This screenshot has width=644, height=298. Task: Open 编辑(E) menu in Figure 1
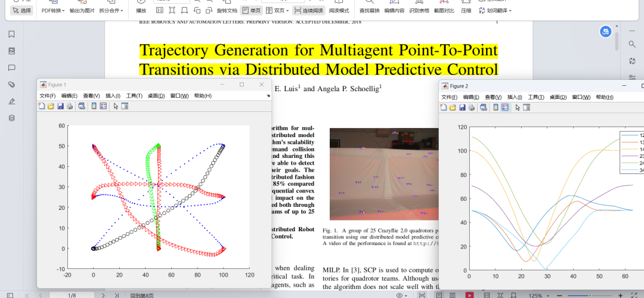69,95
